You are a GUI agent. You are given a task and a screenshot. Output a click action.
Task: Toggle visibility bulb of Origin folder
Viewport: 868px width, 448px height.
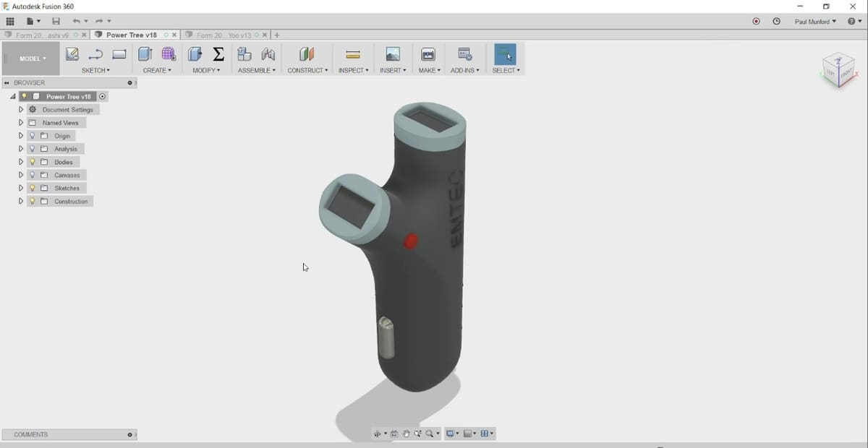coord(33,136)
